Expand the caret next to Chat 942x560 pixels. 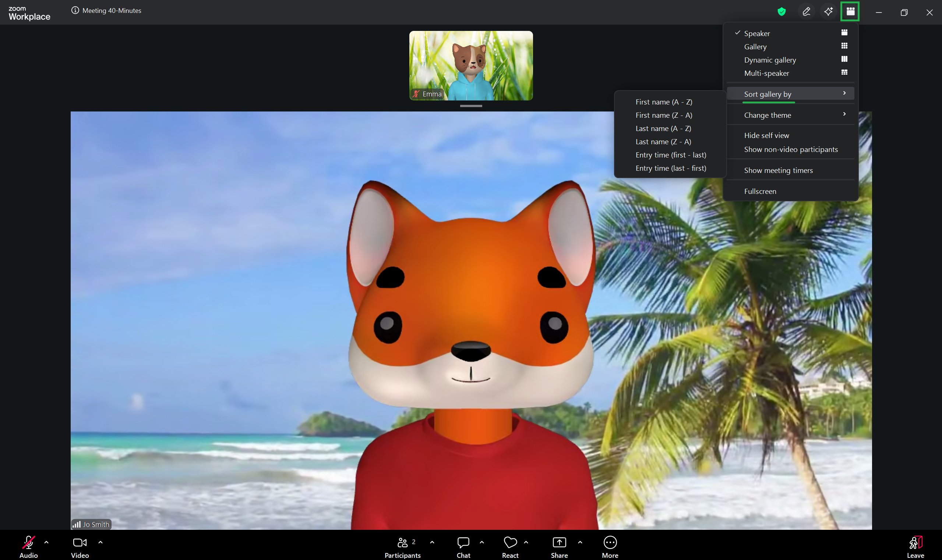coord(481,542)
